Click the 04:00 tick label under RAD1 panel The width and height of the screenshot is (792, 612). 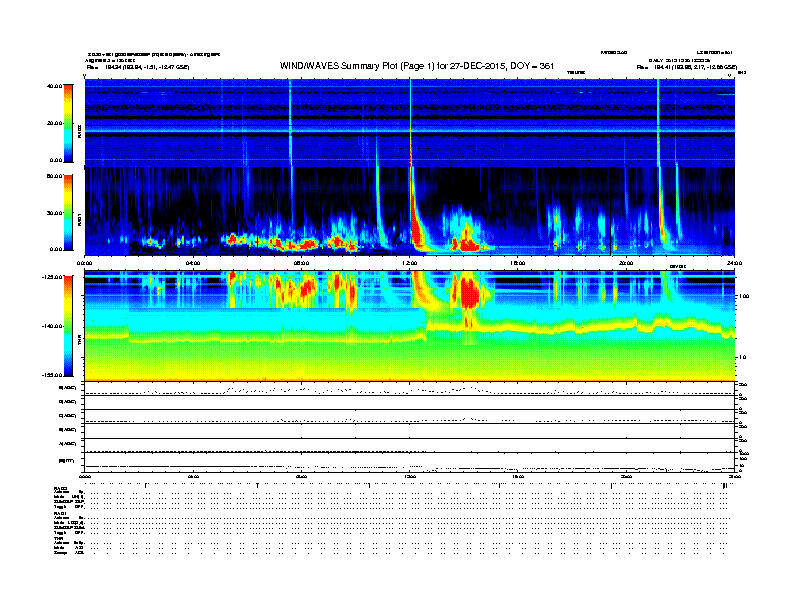coord(193,263)
